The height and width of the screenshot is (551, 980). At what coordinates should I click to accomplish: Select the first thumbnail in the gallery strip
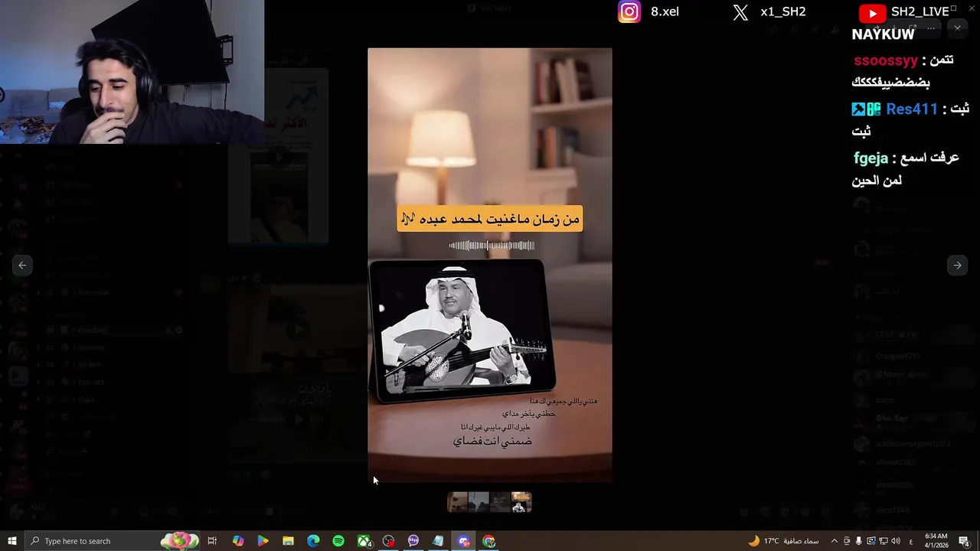click(x=457, y=502)
